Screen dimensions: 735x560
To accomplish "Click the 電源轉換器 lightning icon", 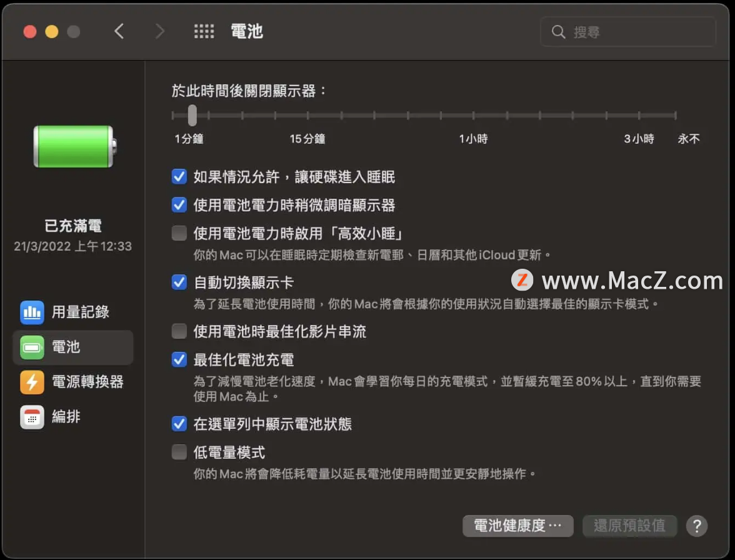I will click(32, 382).
